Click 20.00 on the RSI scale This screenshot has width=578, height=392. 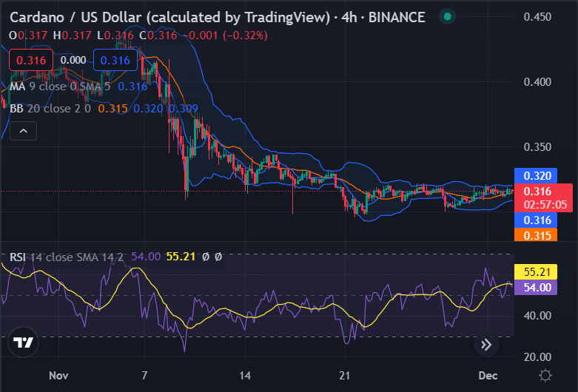coord(537,356)
